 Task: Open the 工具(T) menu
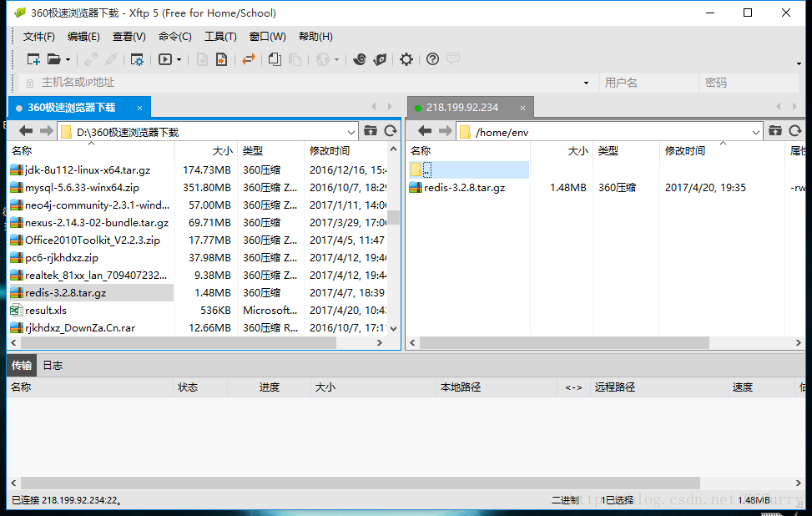click(x=220, y=37)
